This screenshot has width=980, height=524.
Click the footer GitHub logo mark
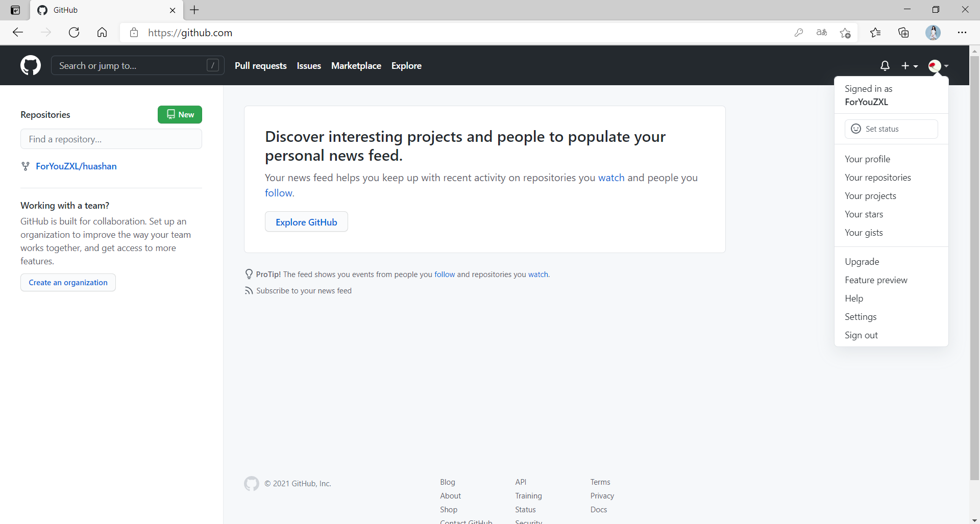coord(252,483)
